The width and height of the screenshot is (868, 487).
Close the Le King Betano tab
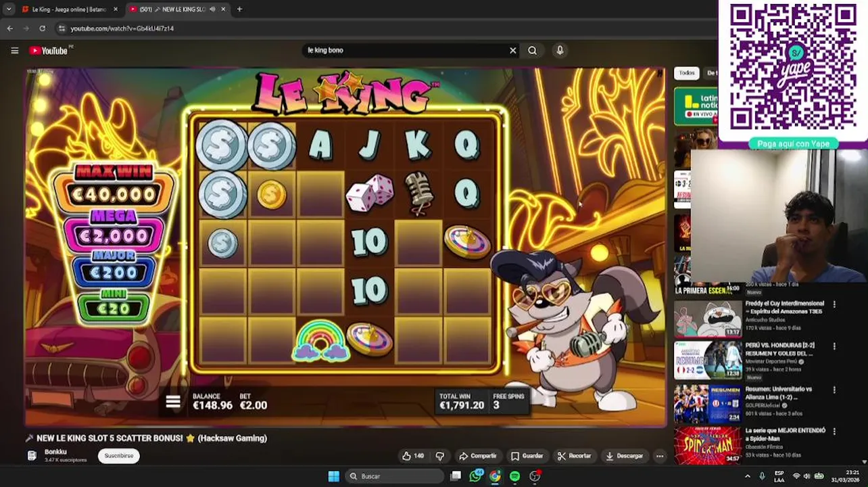tap(116, 9)
